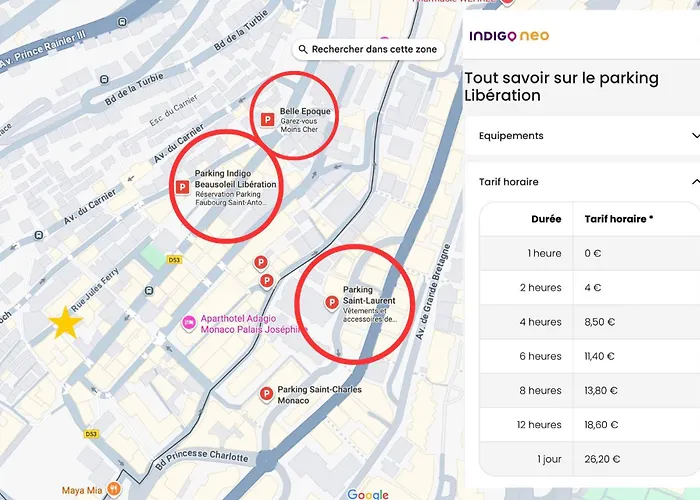Click the Esc. du Carnier label
Screen dimensions: 700x500
pyautogui.click(x=173, y=110)
